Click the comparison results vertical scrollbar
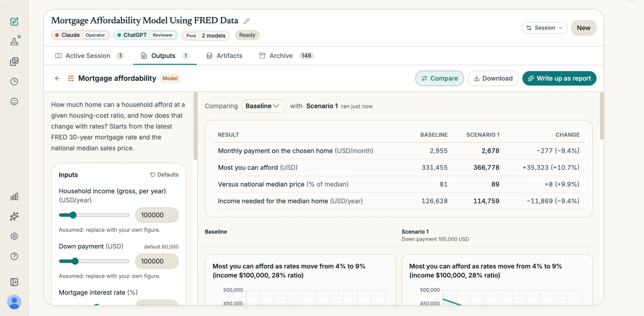This screenshot has width=644, height=316. pyautogui.click(x=602, y=116)
